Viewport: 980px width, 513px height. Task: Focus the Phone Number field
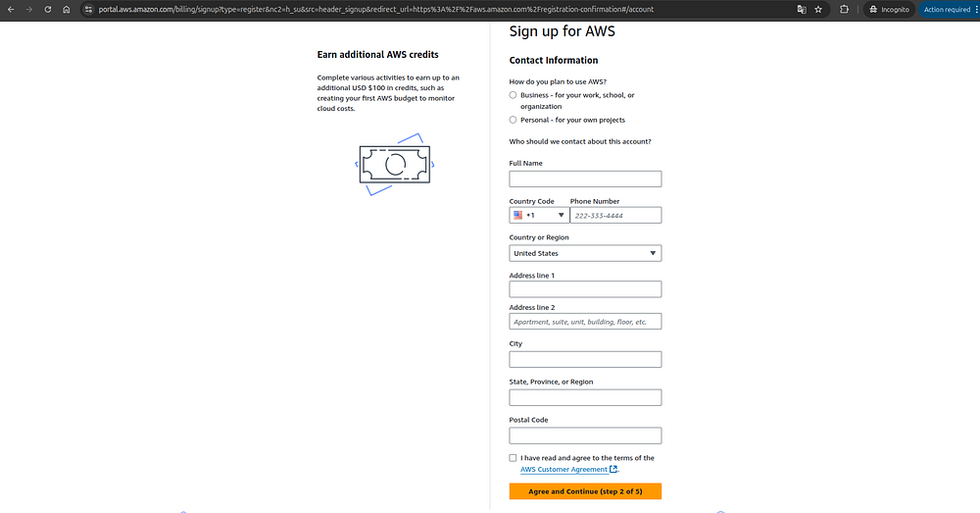pyautogui.click(x=615, y=215)
